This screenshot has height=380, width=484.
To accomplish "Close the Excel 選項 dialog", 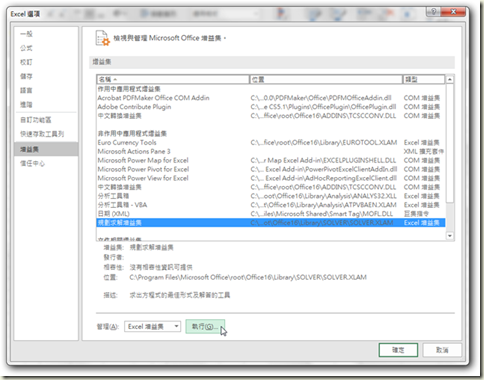I will (x=453, y=12).
